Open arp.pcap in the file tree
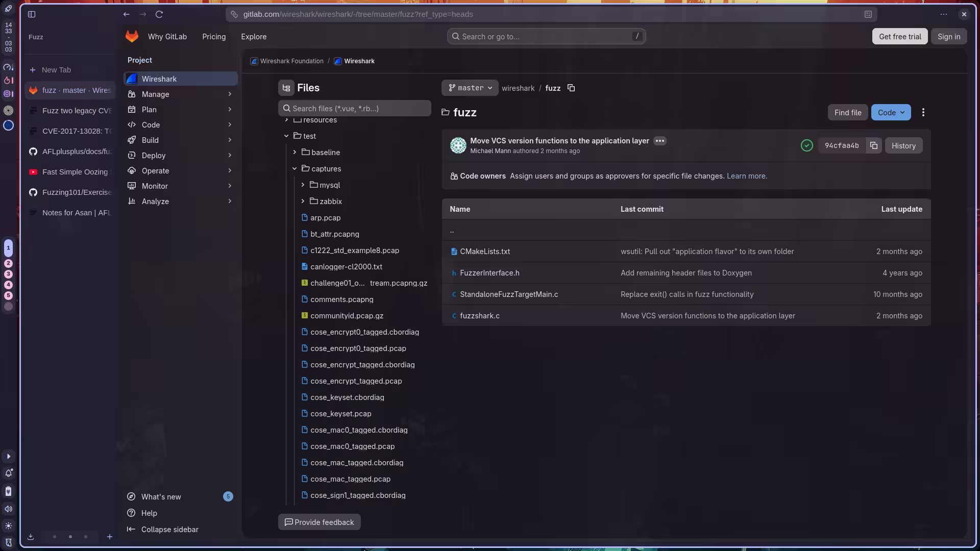Image resolution: width=980 pixels, height=551 pixels. click(325, 218)
